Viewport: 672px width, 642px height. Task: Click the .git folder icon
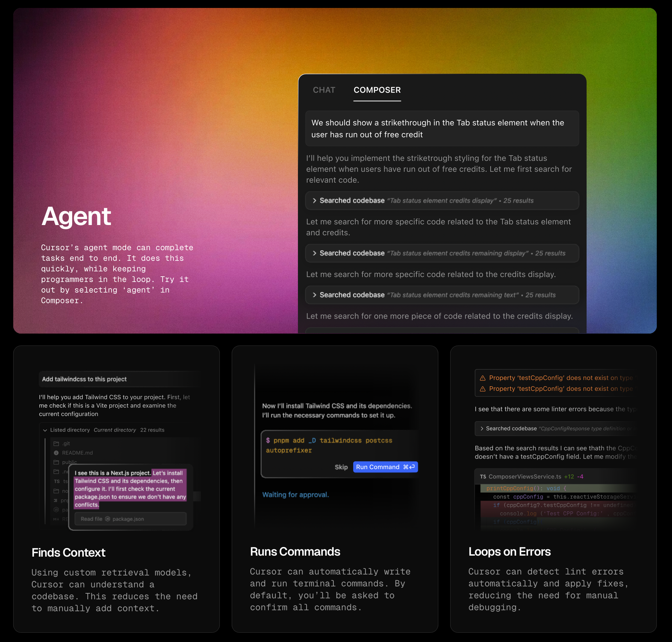pyautogui.click(x=56, y=443)
